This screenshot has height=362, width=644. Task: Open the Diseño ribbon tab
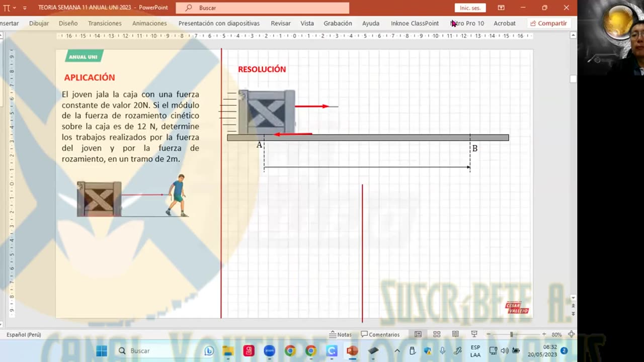point(68,23)
